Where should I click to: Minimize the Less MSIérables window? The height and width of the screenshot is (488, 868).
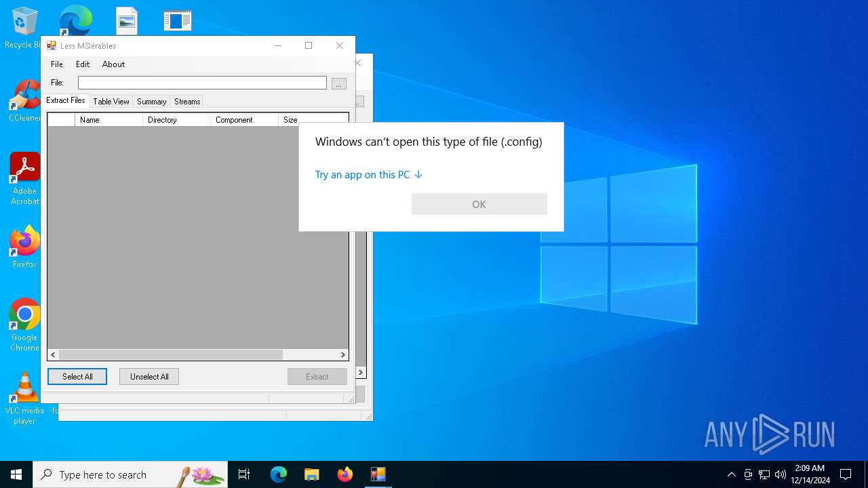[278, 45]
